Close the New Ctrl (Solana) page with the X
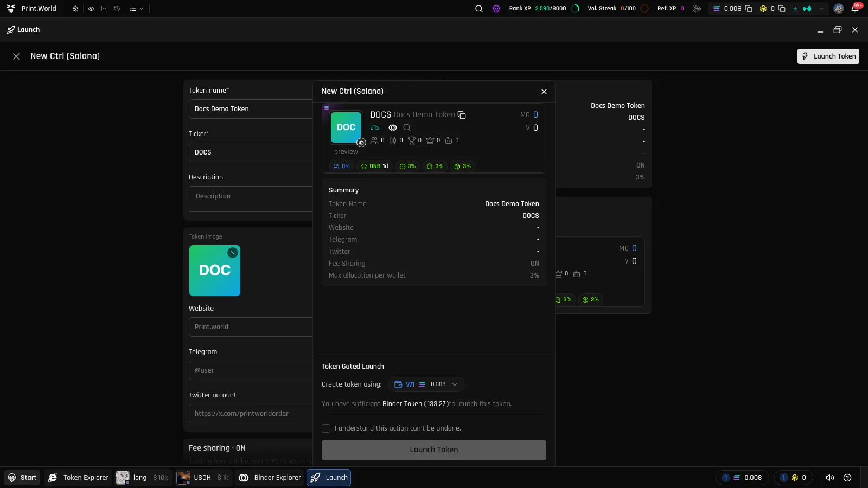The height and width of the screenshot is (488, 868). [x=16, y=56]
